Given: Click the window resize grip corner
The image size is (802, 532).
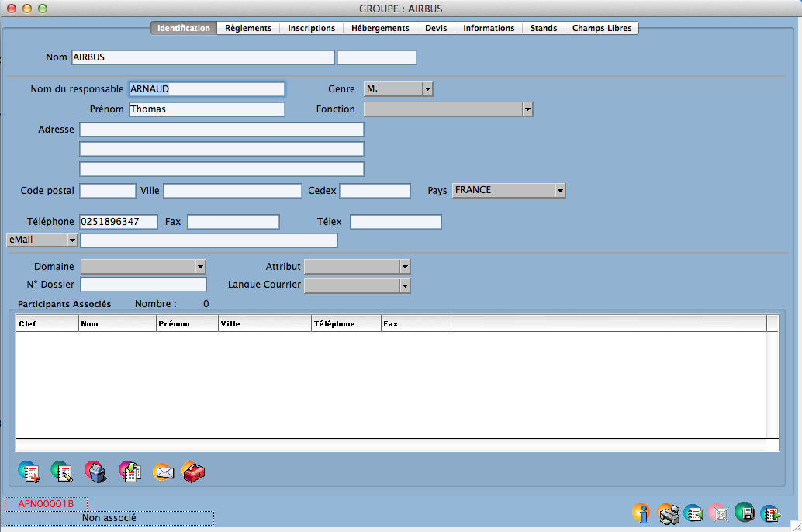Looking at the screenshot, I should coord(797,527).
